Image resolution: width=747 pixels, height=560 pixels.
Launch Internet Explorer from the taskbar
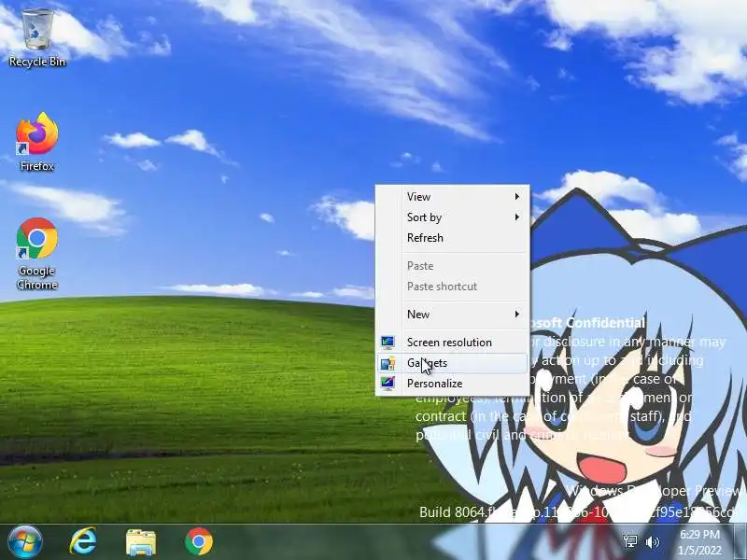coord(83,541)
